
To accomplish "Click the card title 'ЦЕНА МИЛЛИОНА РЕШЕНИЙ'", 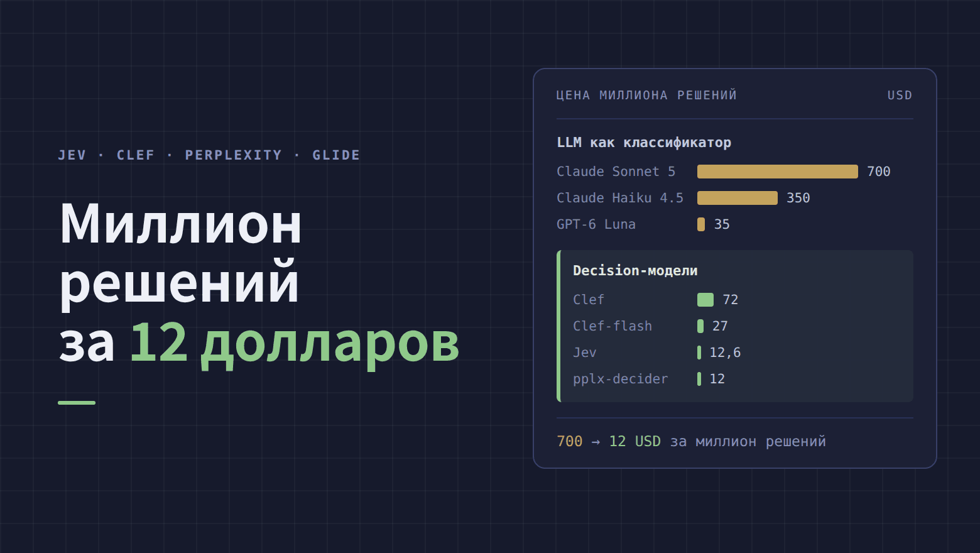I will (646, 96).
